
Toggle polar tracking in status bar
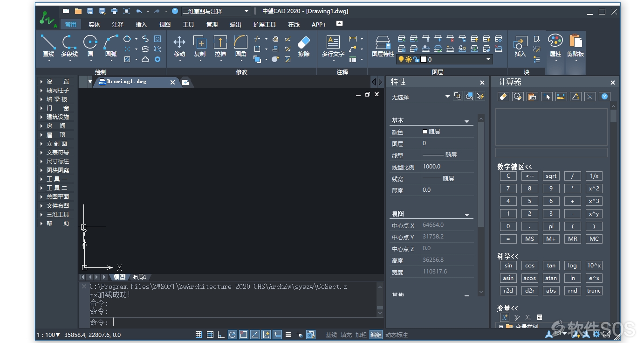coord(233,335)
